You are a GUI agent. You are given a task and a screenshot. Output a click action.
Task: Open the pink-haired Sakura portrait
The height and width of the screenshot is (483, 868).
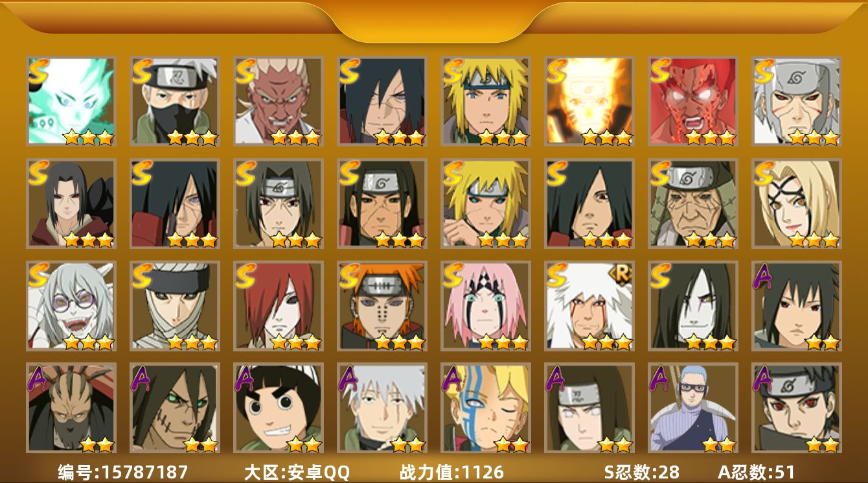point(485,305)
